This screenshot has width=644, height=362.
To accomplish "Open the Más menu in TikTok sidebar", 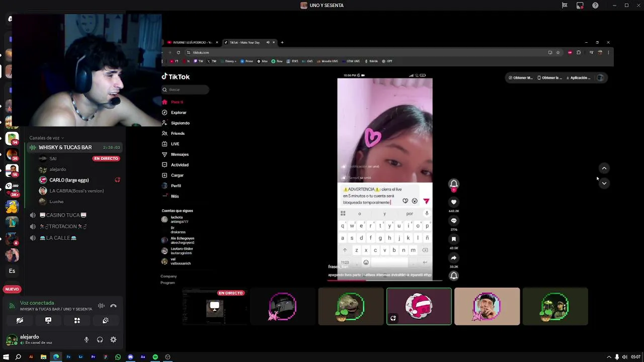I will (170, 196).
